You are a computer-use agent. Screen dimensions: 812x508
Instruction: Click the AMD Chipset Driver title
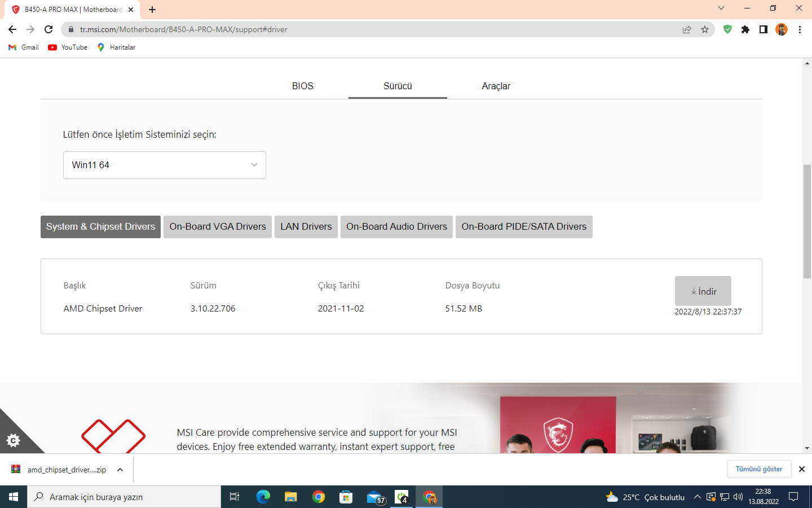tap(103, 309)
